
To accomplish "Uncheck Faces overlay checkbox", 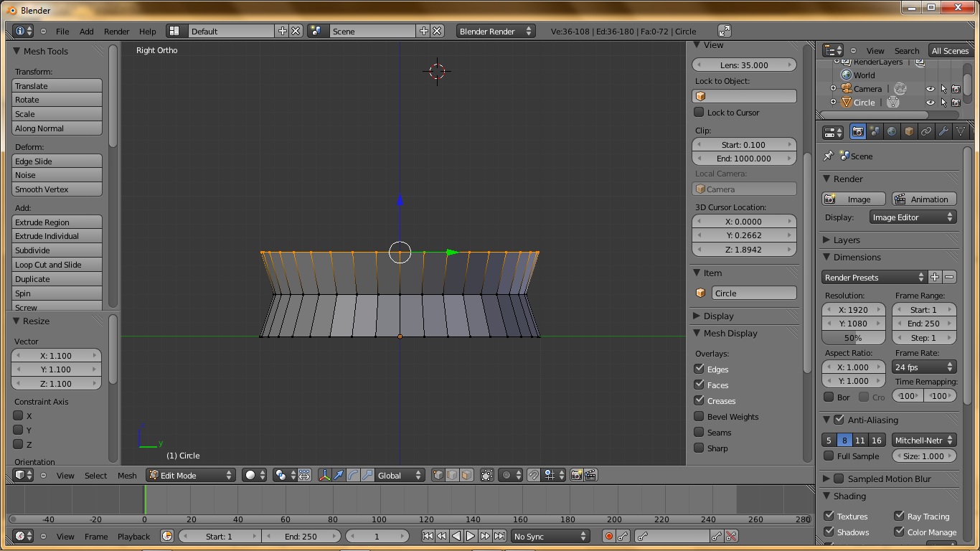I will coord(699,385).
